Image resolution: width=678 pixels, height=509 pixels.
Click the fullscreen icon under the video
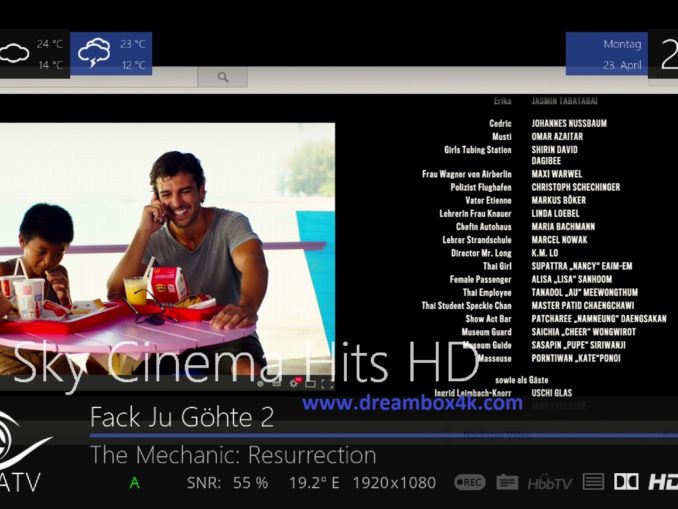(327, 384)
